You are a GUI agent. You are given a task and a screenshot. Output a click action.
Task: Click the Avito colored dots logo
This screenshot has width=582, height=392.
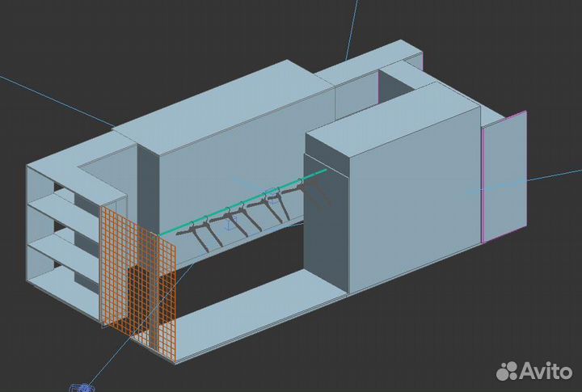coord(508,370)
